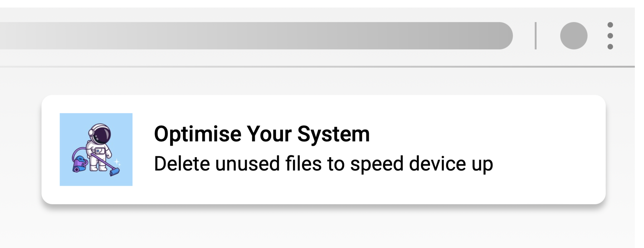Click the astronaut vacuum cleaner icon
This screenshot has width=644, height=248.
click(x=96, y=149)
